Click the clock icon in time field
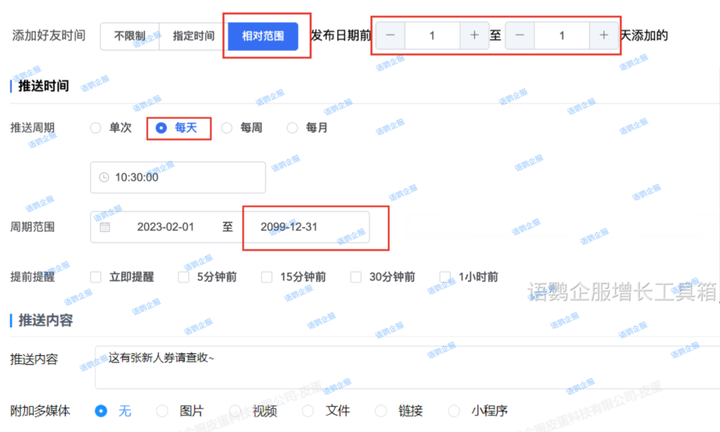Screen dimensions: 720x432 pos(105,177)
